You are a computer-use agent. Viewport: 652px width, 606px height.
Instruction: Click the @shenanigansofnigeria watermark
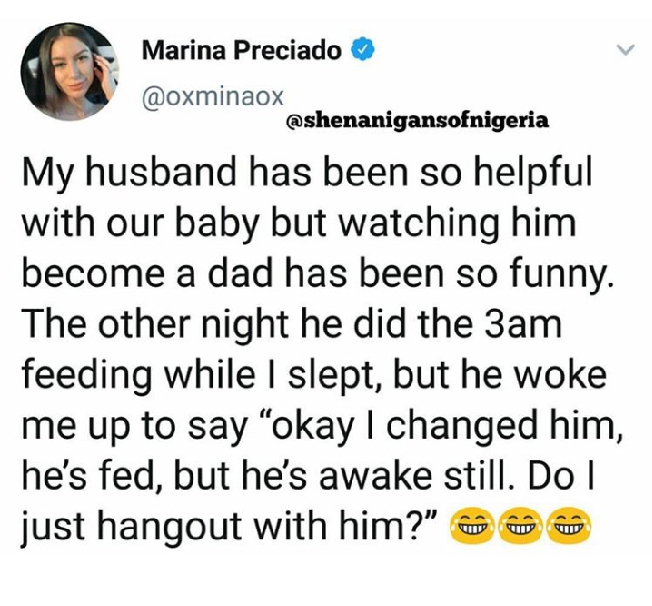(x=418, y=120)
